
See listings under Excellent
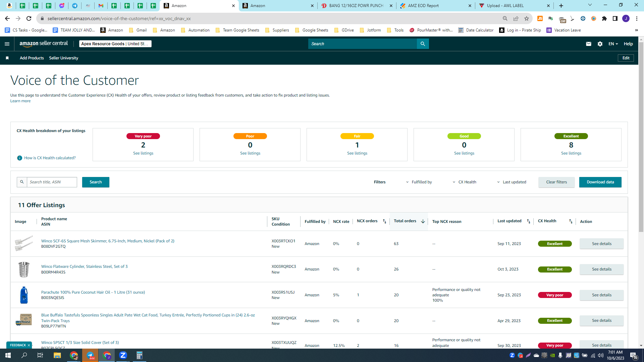(x=571, y=153)
